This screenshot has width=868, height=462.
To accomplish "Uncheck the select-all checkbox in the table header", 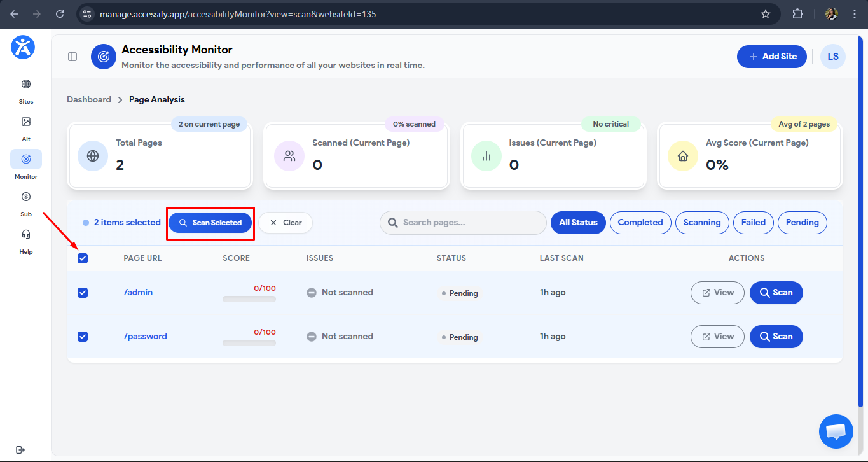I will [83, 258].
